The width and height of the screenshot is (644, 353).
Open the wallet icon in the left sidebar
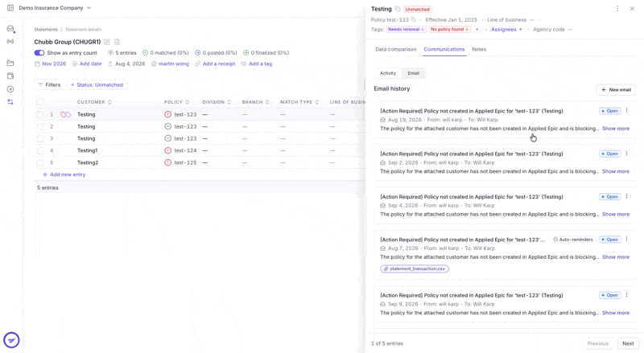coord(10,76)
